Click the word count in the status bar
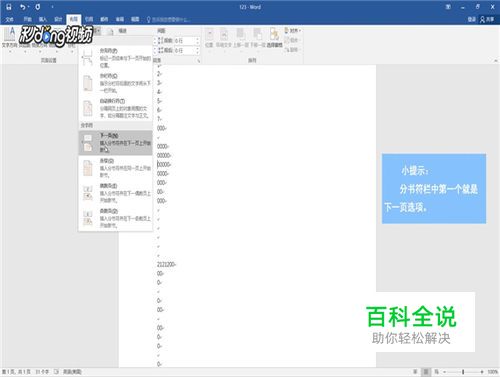Image resolution: width=500 pixels, height=377 pixels. (42, 372)
